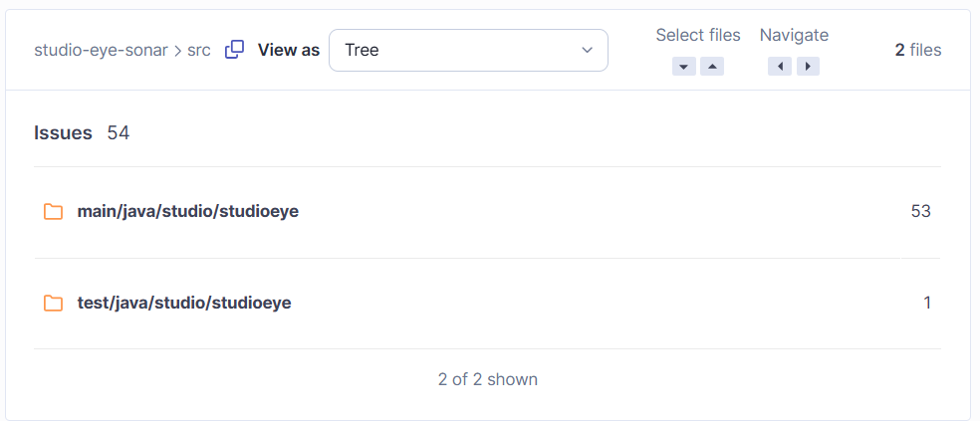The height and width of the screenshot is (421, 980).
Task: Click the Select files label
Action: (698, 35)
